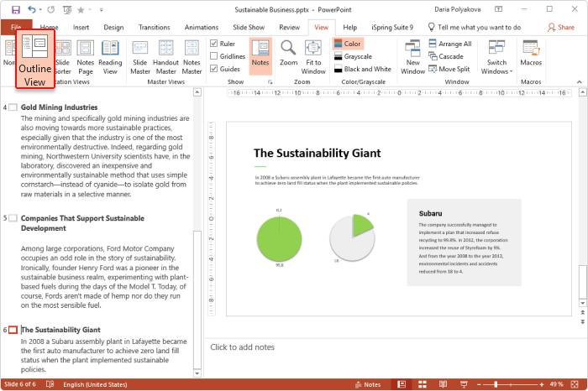Switch to the iSpring Suite 9 tab
This screenshot has height=391, width=588.
[393, 27]
